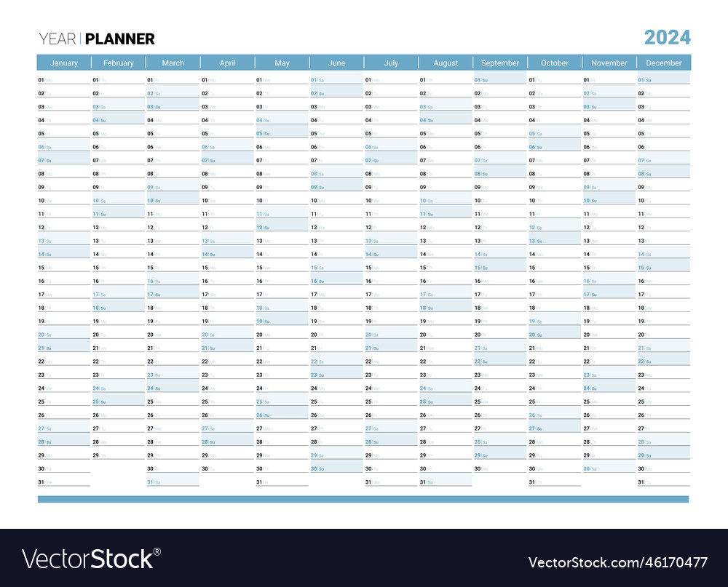The height and width of the screenshot is (587, 728).
Task: Select the 31 Saturday cell in August
Action: click(445, 482)
